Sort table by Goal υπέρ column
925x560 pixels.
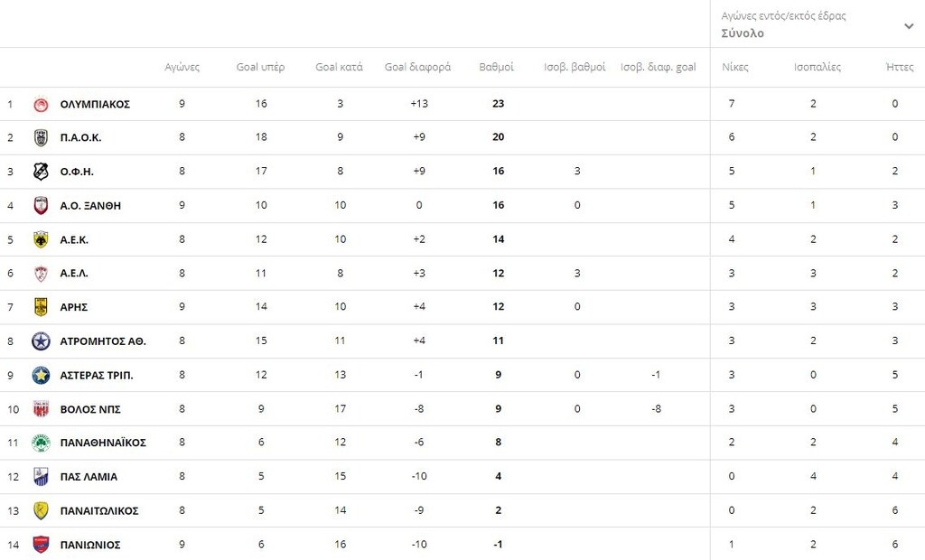(260, 67)
